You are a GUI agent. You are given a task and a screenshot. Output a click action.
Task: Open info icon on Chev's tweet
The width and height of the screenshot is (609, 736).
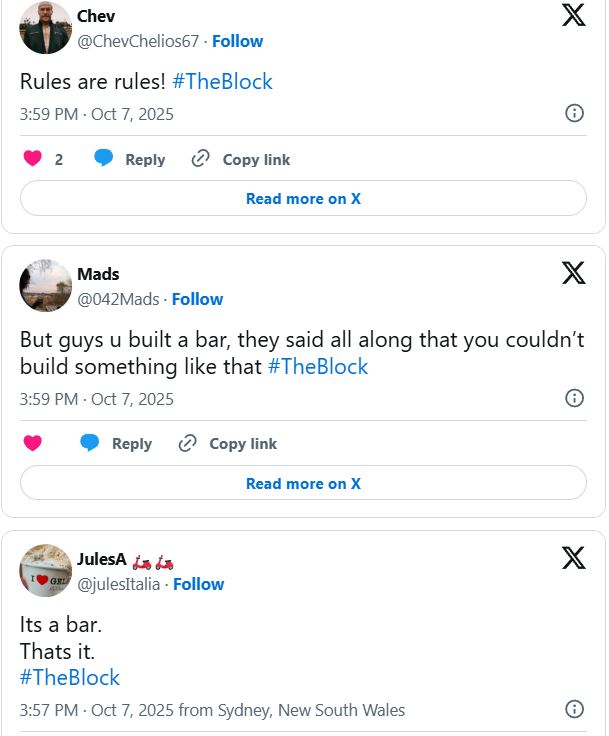575,113
